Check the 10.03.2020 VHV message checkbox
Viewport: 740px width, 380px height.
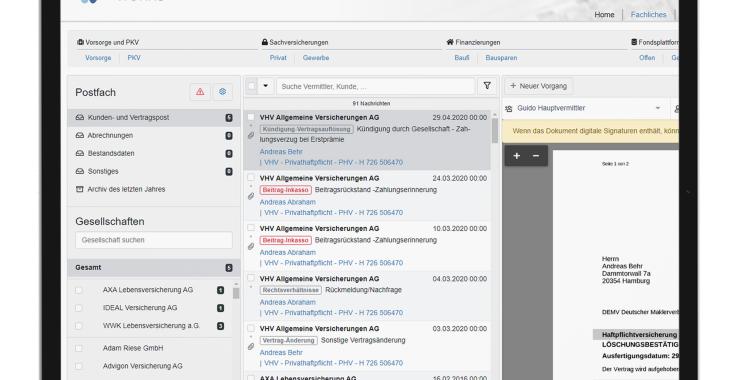(251, 228)
